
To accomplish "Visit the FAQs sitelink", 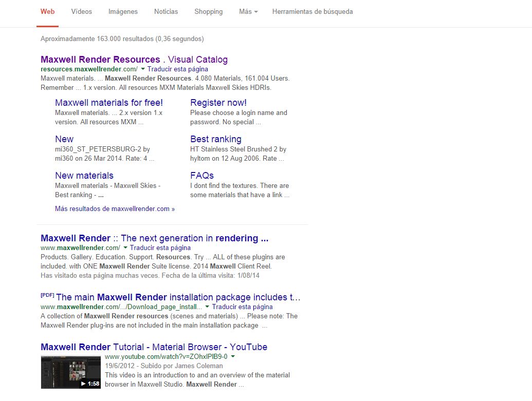I will [x=201, y=176].
